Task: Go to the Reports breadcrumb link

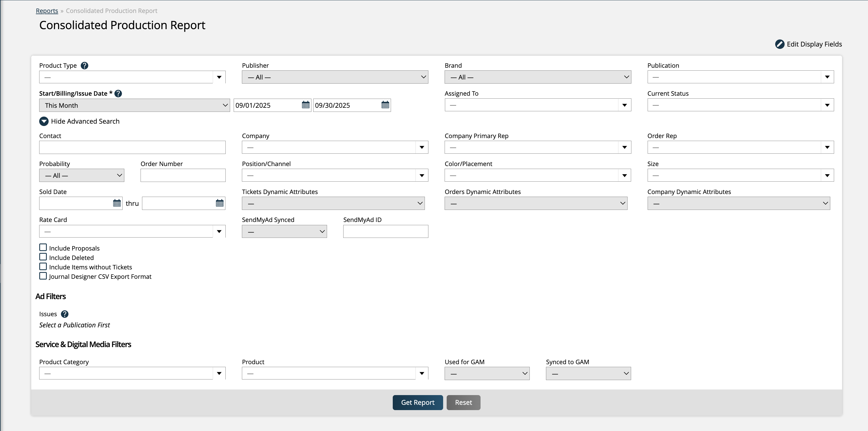Action: 47,11
